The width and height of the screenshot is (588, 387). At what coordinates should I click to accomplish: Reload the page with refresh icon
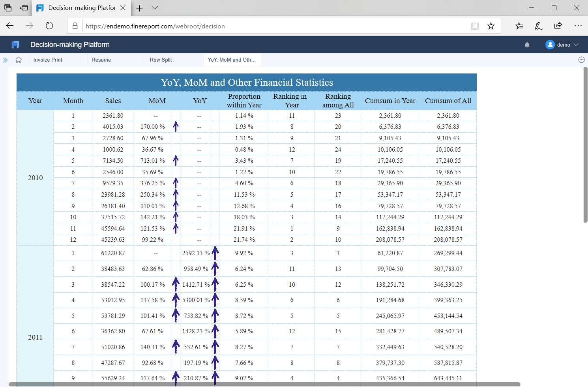click(x=49, y=26)
